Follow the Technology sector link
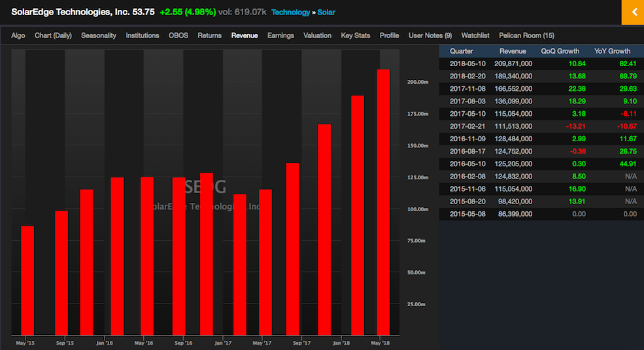The width and height of the screenshot is (644, 350). click(x=290, y=12)
